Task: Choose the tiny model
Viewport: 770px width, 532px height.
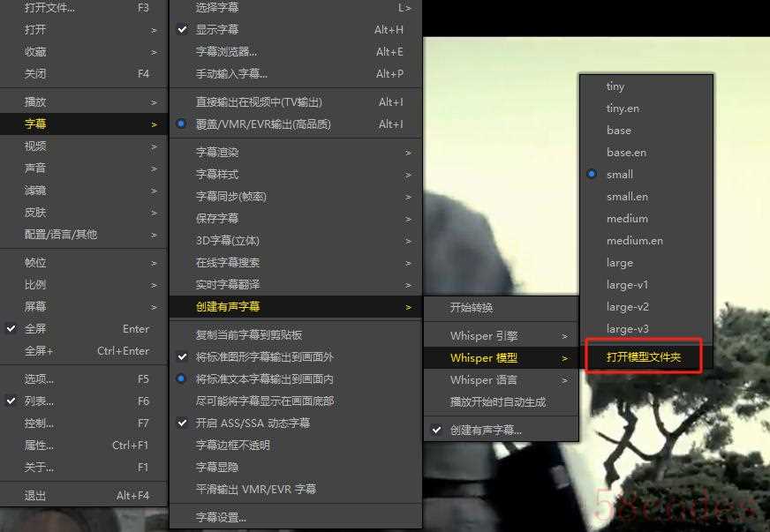Action: click(646, 86)
